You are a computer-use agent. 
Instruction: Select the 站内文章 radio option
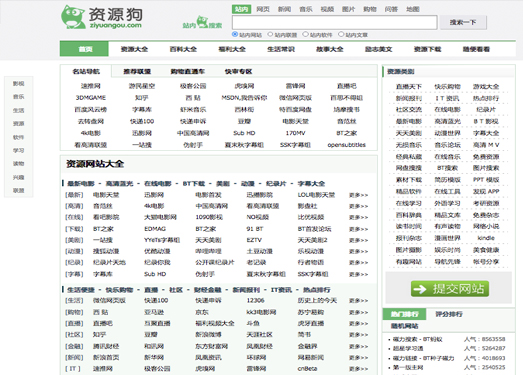[341, 34]
